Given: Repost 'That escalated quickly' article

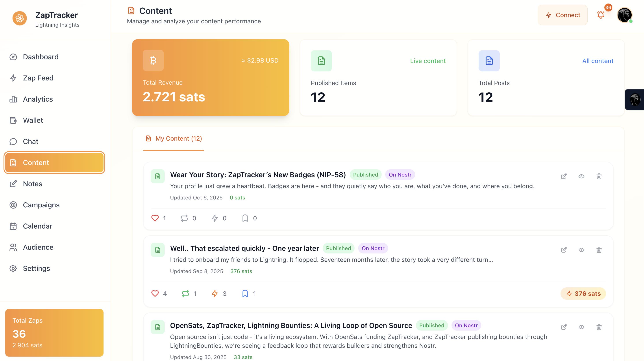Looking at the screenshot, I should click(x=185, y=294).
